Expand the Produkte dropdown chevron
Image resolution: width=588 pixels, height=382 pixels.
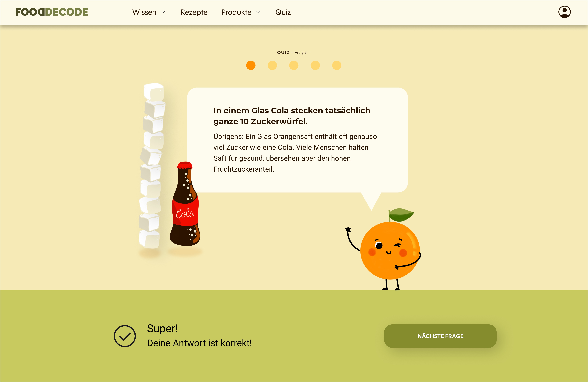click(258, 12)
